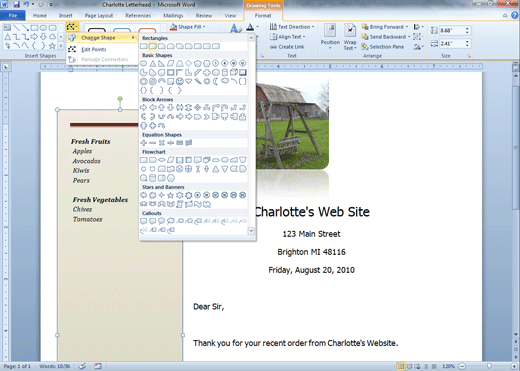The image size is (520, 371).
Task: Open the Position layout button
Action: coord(330,37)
